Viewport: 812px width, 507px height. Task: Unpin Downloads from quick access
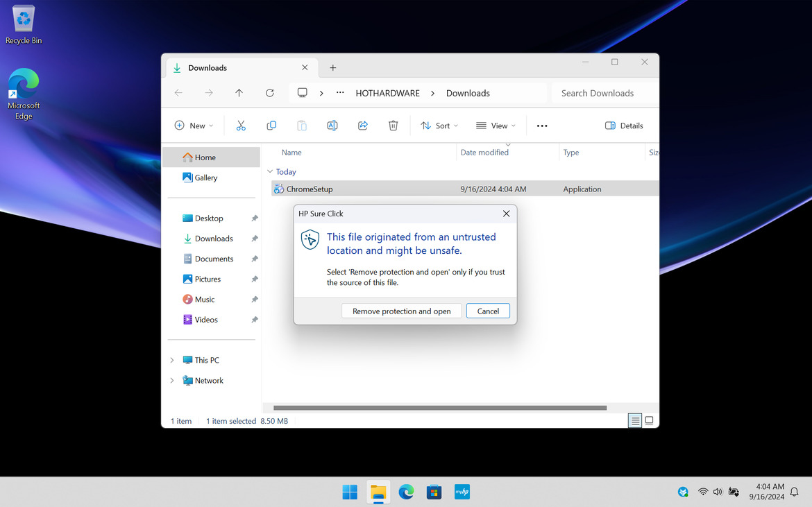pyautogui.click(x=255, y=239)
